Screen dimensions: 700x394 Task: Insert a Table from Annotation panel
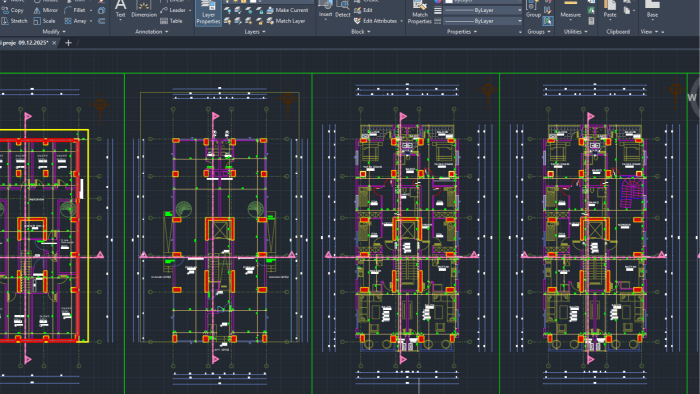click(171, 21)
